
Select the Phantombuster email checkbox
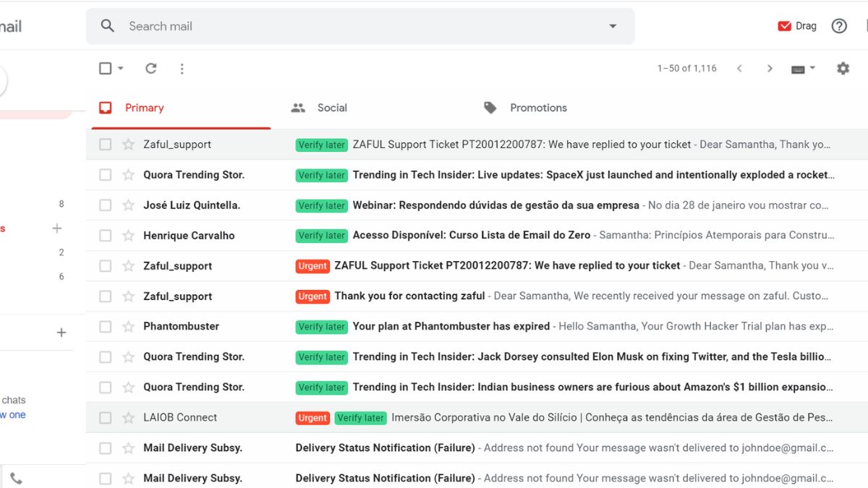[106, 327]
